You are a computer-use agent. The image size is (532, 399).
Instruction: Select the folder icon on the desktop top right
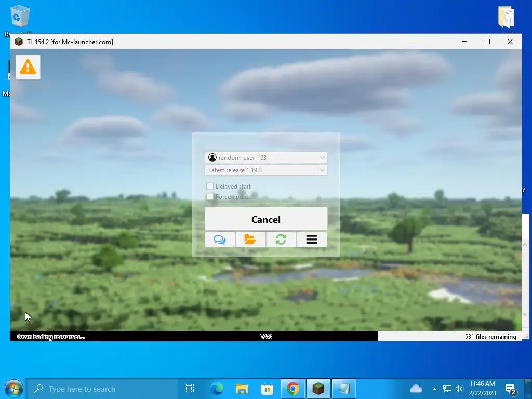click(507, 17)
